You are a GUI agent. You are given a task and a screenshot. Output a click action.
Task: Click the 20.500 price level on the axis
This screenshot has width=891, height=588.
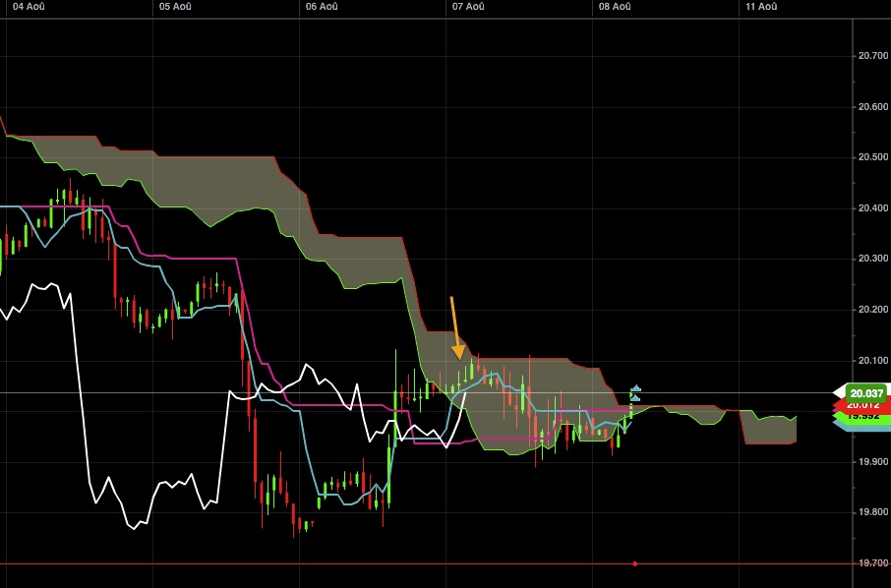point(872,157)
